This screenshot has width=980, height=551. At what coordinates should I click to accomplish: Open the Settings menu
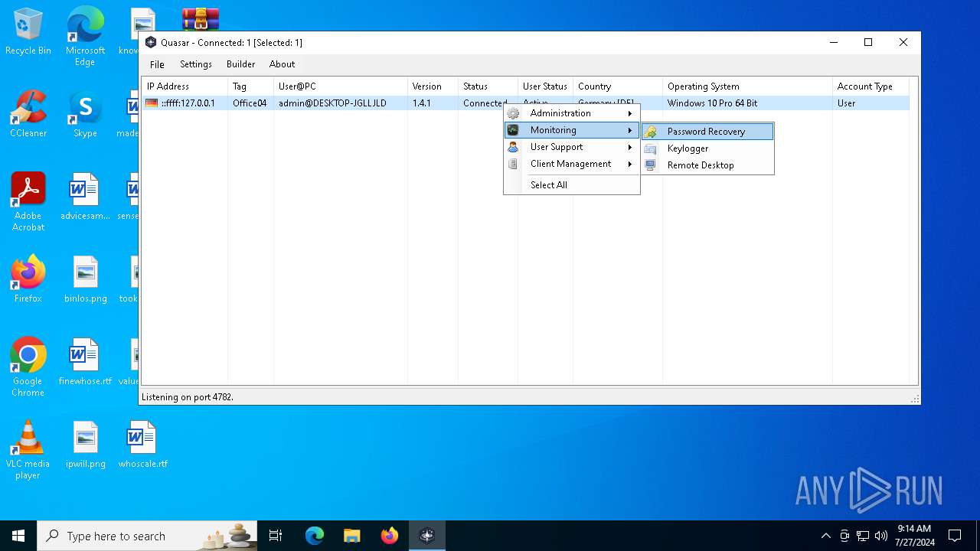(196, 64)
